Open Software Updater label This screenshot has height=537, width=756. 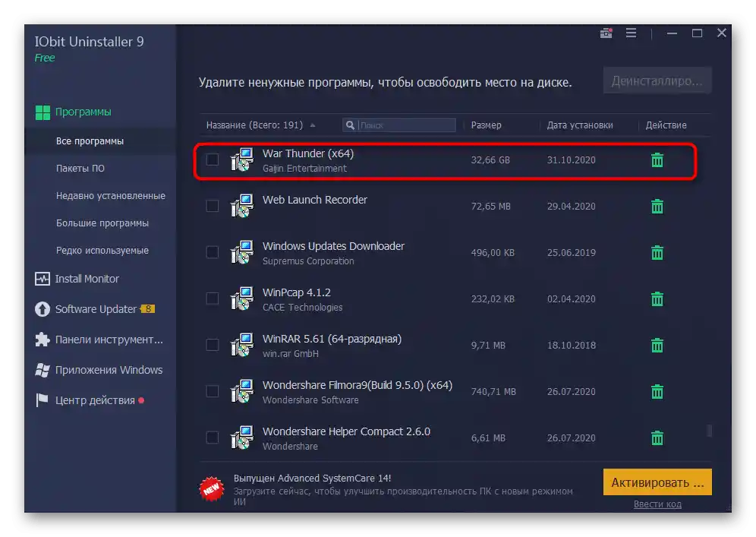click(x=96, y=309)
